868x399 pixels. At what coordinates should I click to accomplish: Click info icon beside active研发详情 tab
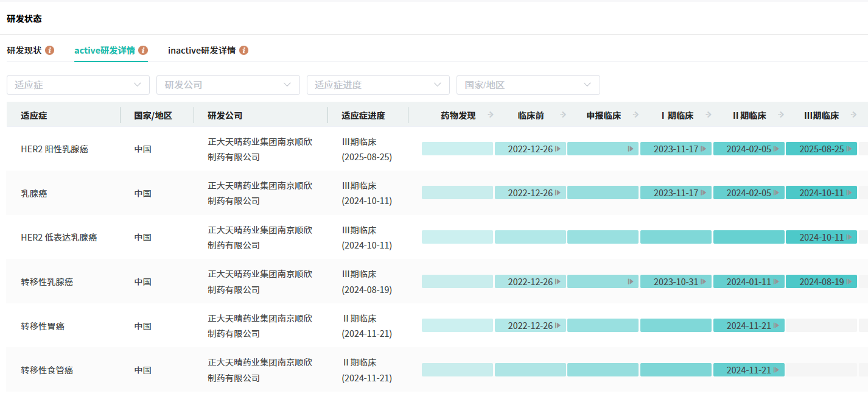point(143,50)
